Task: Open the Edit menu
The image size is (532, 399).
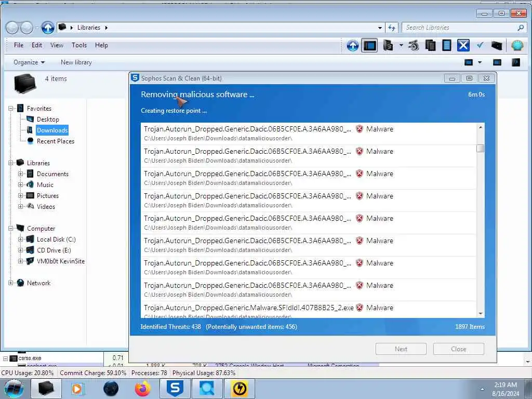Action: click(x=37, y=45)
